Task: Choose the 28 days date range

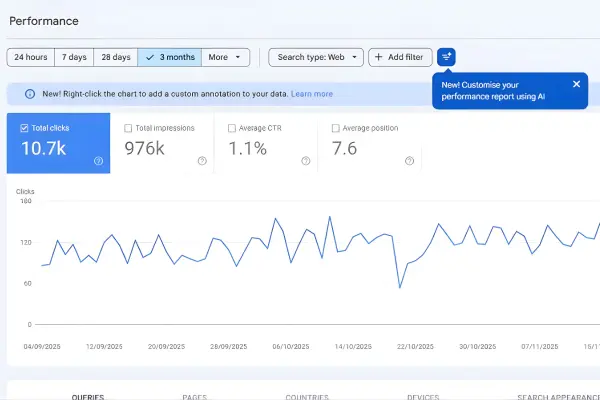Action: (116, 57)
